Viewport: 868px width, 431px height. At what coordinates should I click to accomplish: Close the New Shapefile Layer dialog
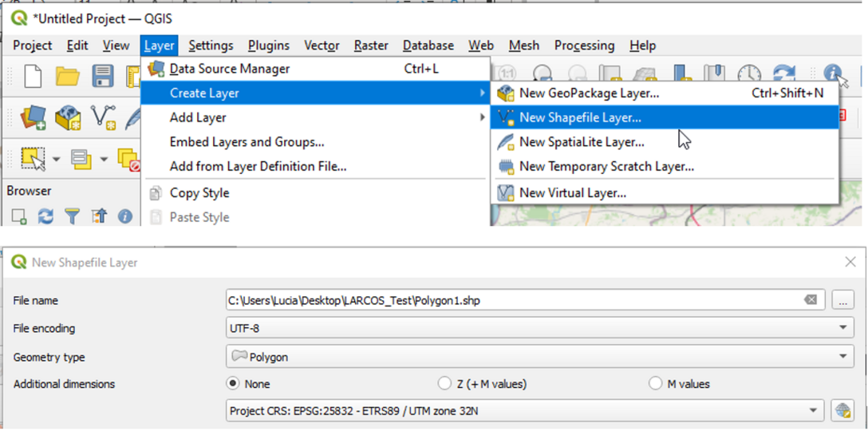tap(850, 262)
